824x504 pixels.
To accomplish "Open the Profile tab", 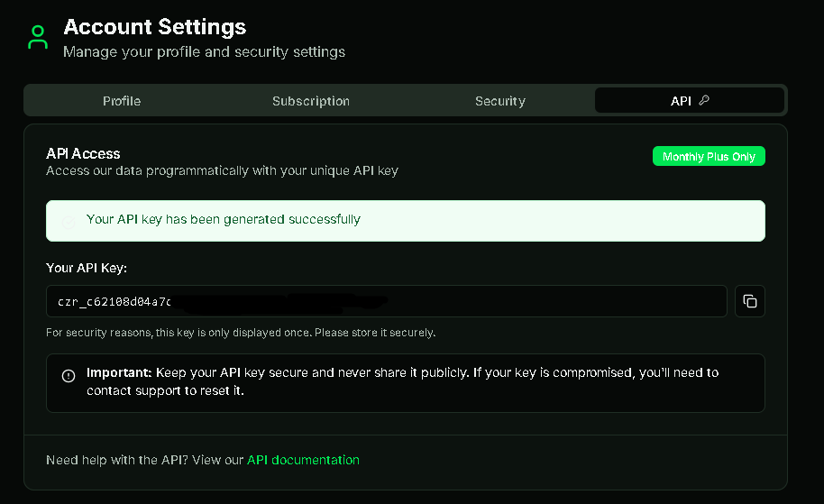I will tap(122, 101).
